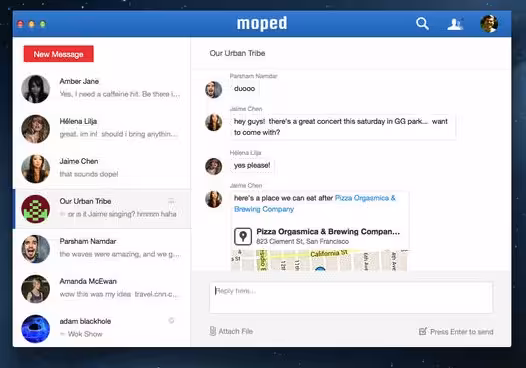
Task: Click status icon on adam blackhole row
Action: click(171, 320)
